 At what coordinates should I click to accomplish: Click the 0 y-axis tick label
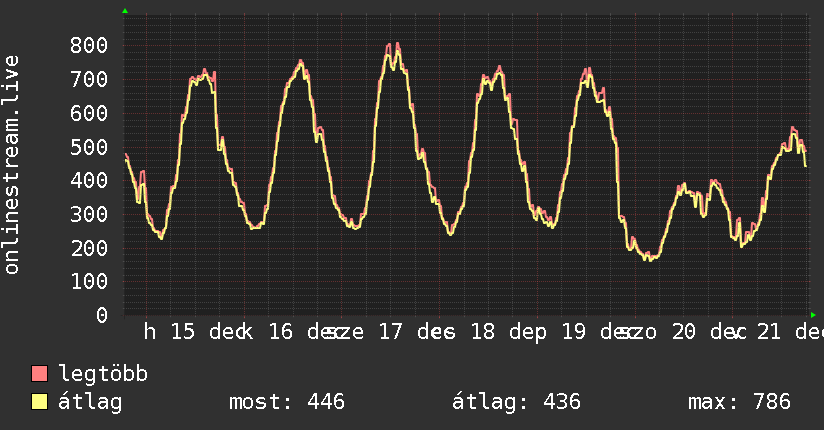point(102,315)
